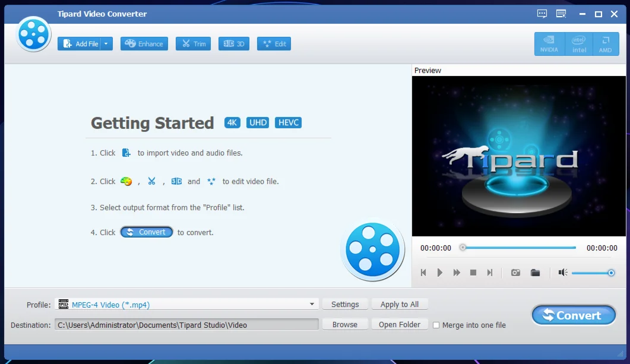The width and height of the screenshot is (630, 364).
Task: Adjust the volume slider
Action: (x=591, y=273)
